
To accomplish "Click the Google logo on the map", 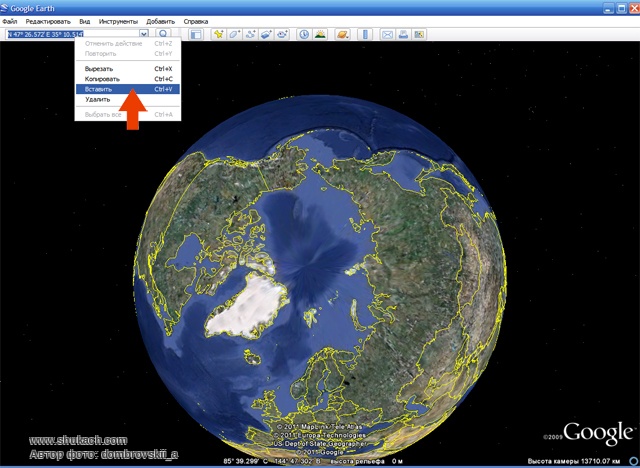I will tap(598, 433).
